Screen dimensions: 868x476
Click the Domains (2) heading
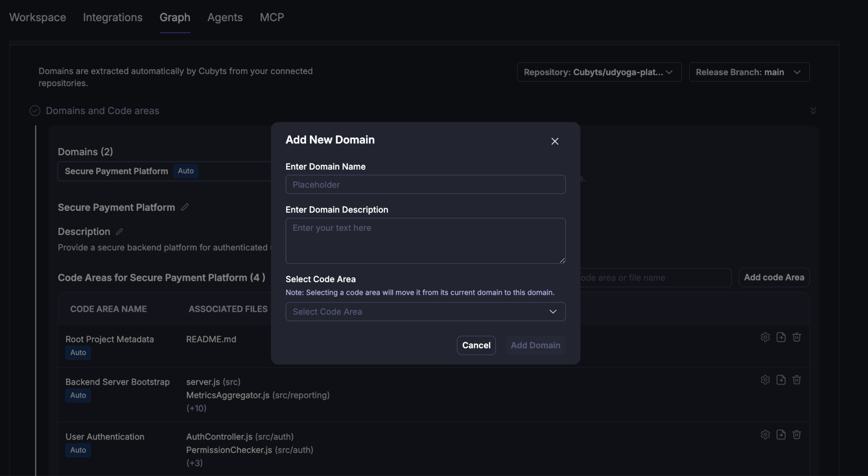(85, 151)
